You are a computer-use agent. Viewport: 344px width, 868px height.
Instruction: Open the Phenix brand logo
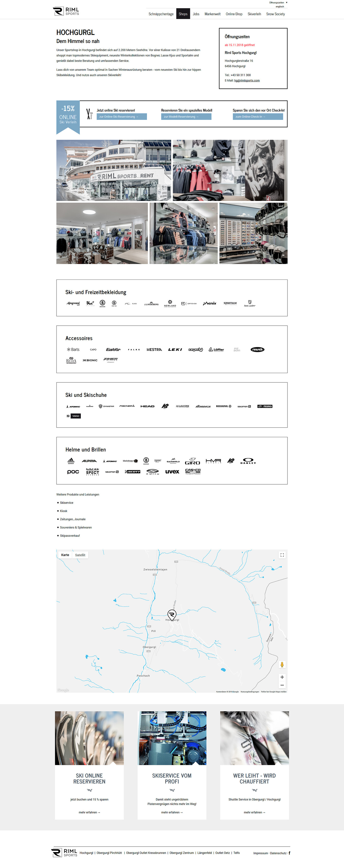209,304
